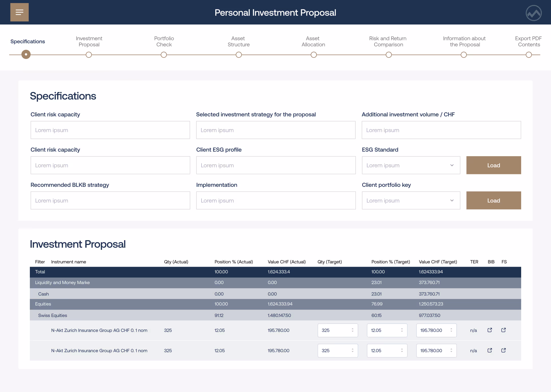Click first row Position % (Target) stepper arrows
Screen dimensions: 551x392
click(x=402, y=330)
